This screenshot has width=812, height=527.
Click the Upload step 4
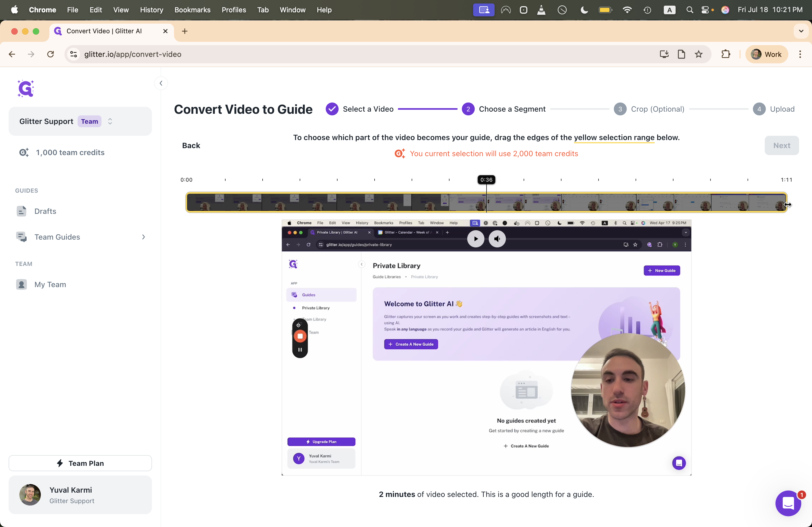[x=759, y=109]
